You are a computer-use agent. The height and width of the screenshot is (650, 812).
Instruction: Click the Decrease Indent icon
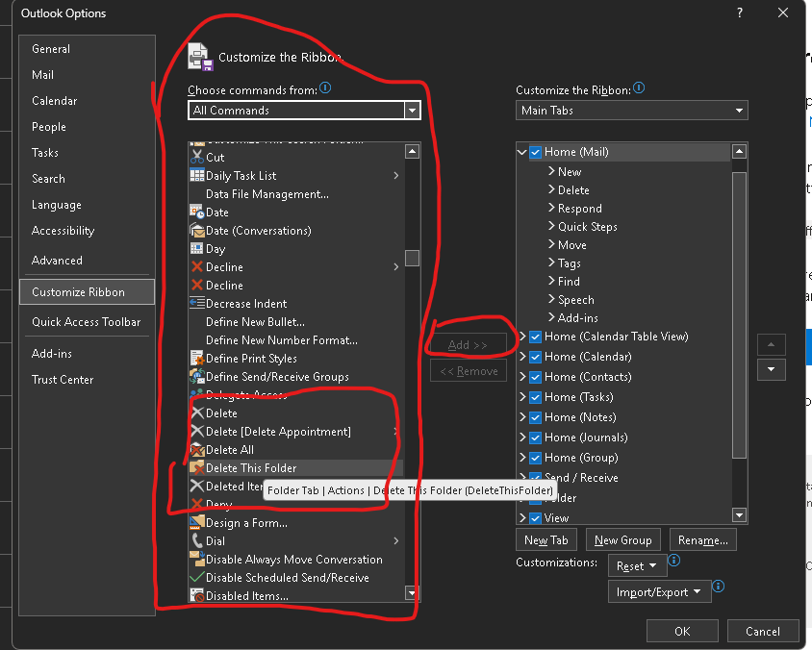(x=197, y=303)
